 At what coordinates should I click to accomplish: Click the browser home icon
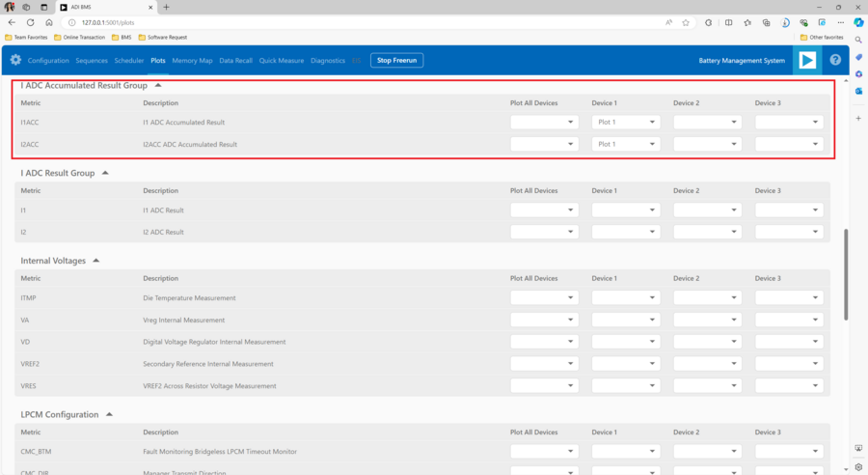[48, 22]
